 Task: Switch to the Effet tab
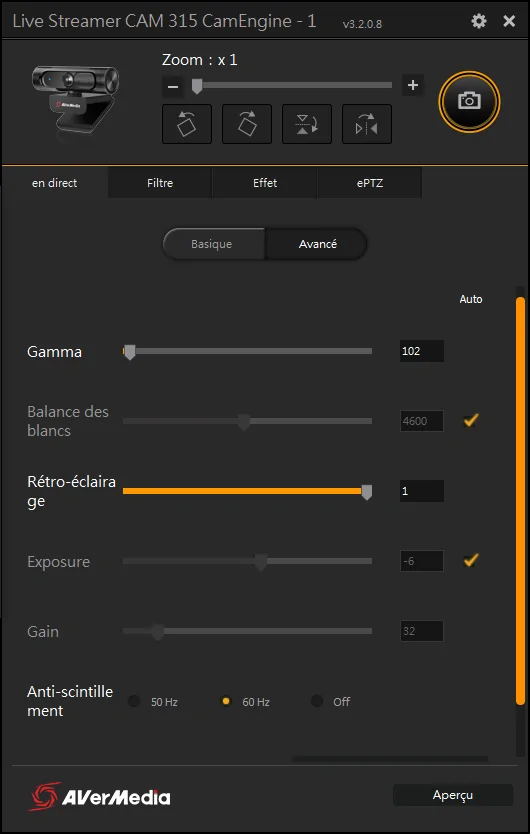(x=265, y=183)
